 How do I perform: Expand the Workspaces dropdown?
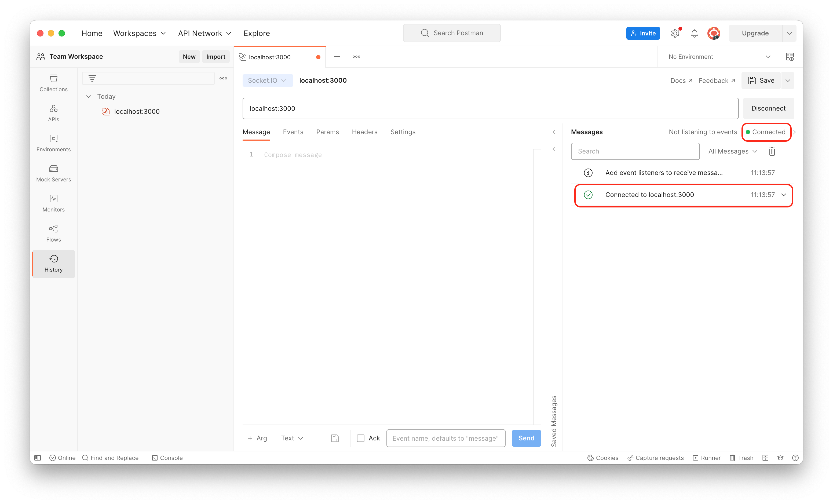click(139, 33)
